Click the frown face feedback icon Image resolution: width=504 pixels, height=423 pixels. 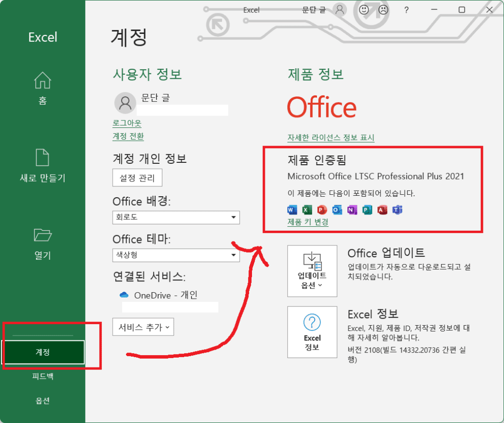[383, 10]
